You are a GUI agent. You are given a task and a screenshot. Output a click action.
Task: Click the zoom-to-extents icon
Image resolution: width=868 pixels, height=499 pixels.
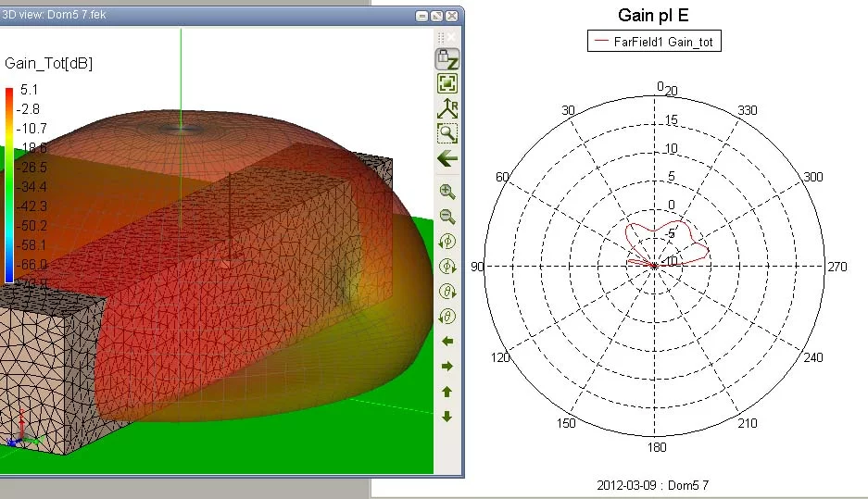click(x=447, y=83)
